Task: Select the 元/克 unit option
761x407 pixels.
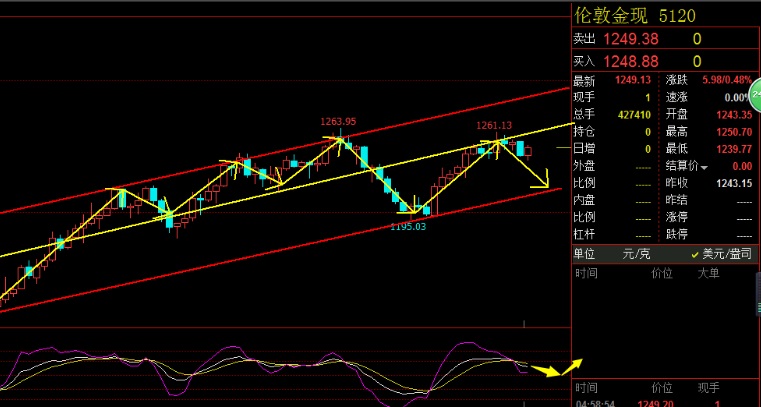Action: pos(636,254)
